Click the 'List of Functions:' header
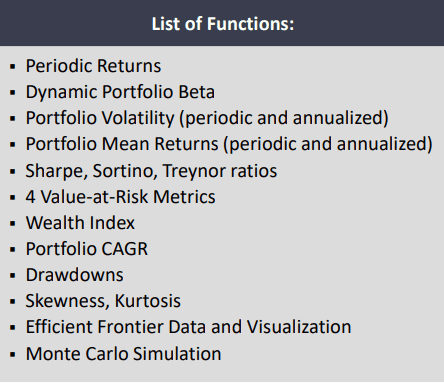Screen dimensions: 444x383 point(223,24)
